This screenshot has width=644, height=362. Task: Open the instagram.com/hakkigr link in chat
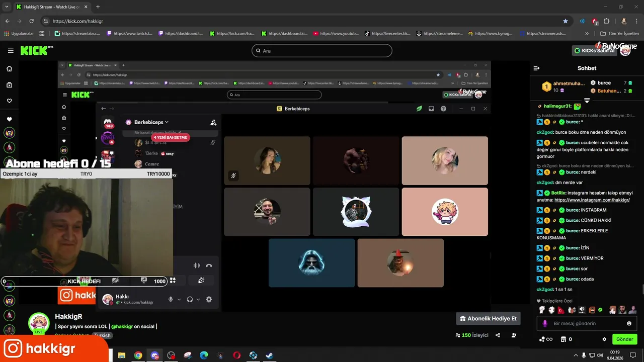[x=592, y=200]
